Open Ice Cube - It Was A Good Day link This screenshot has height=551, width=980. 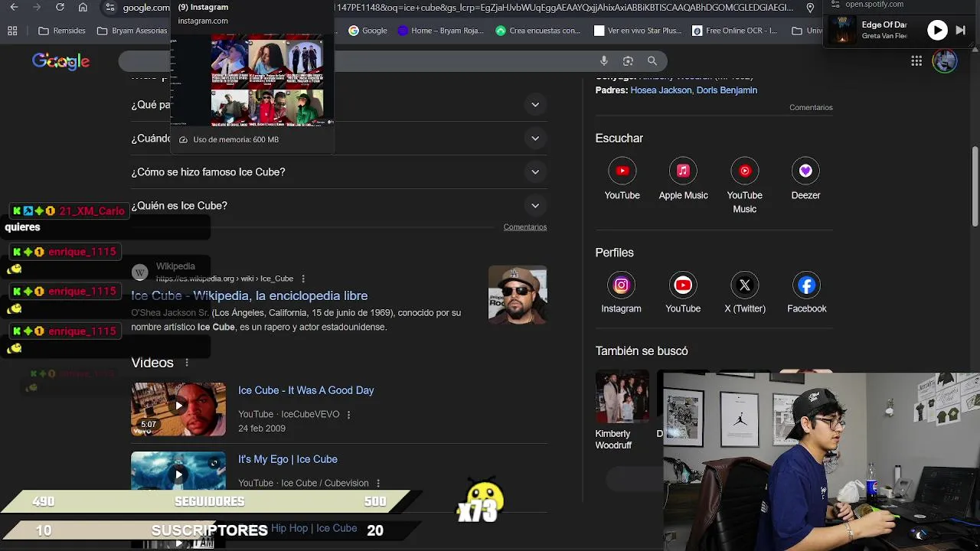coord(305,390)
